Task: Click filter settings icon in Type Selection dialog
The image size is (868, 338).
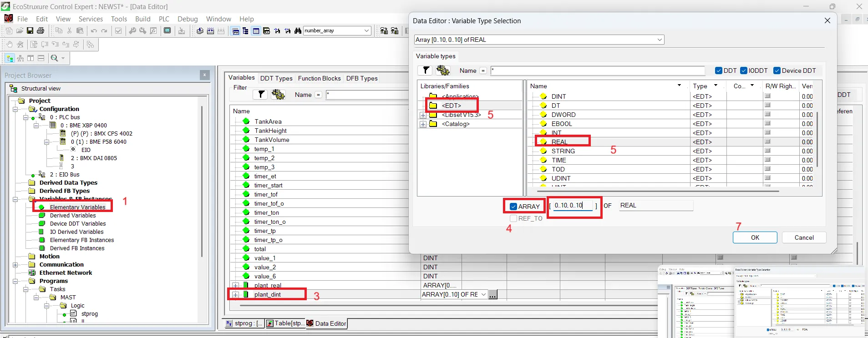Action: [x=443, y=70]
